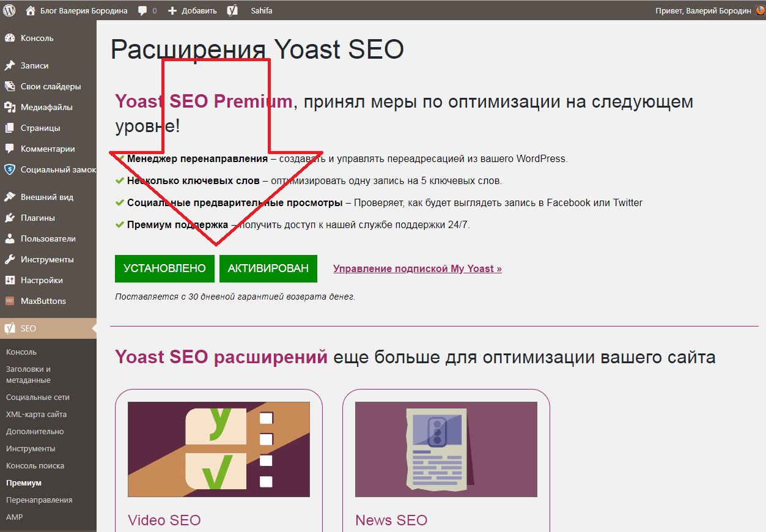Go to Записи in the sidebar
The height and width of the screenshot is (532, 766).
coord(34,65)
